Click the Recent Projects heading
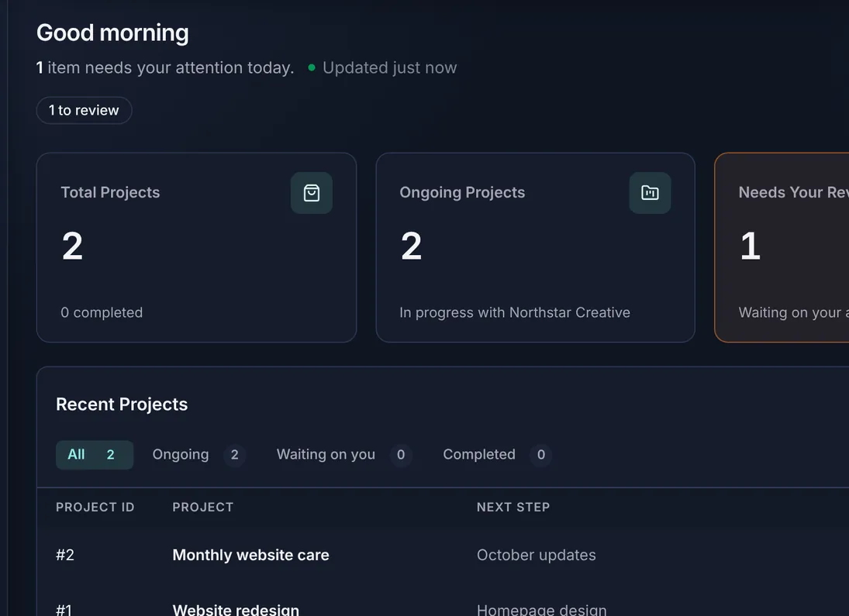849x616 pixels. (x=122, y=404)
